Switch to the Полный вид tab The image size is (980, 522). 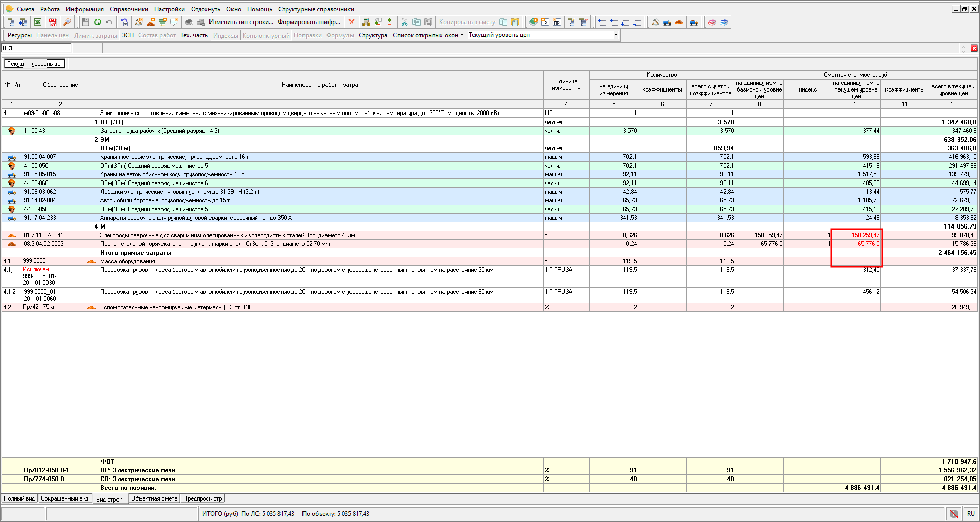pos(19,498)
